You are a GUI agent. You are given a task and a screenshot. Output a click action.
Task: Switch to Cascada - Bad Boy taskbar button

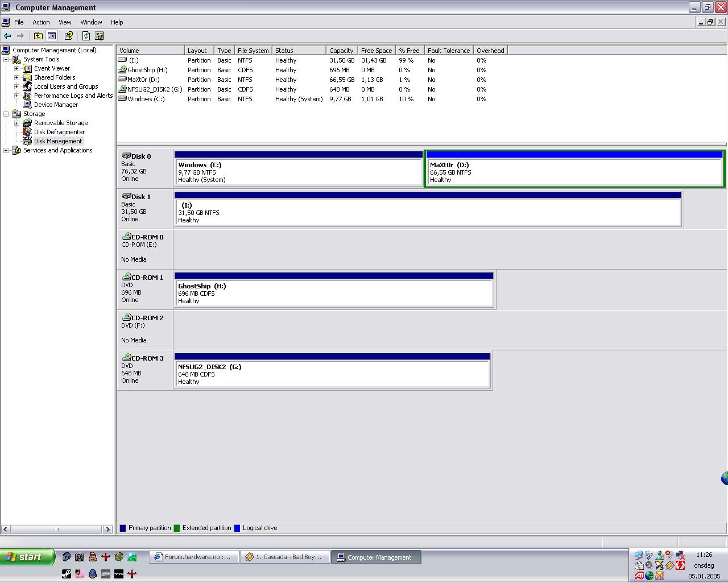pos(286,557)
